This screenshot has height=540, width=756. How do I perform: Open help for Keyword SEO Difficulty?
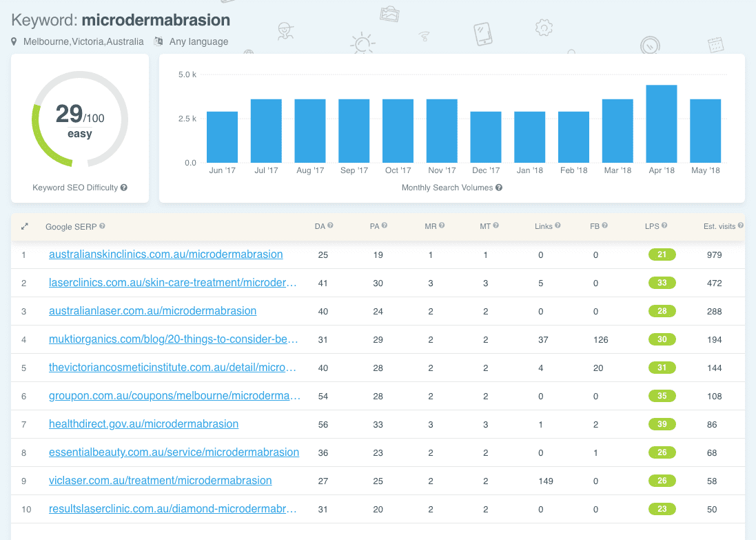click(x=124, y=187)
